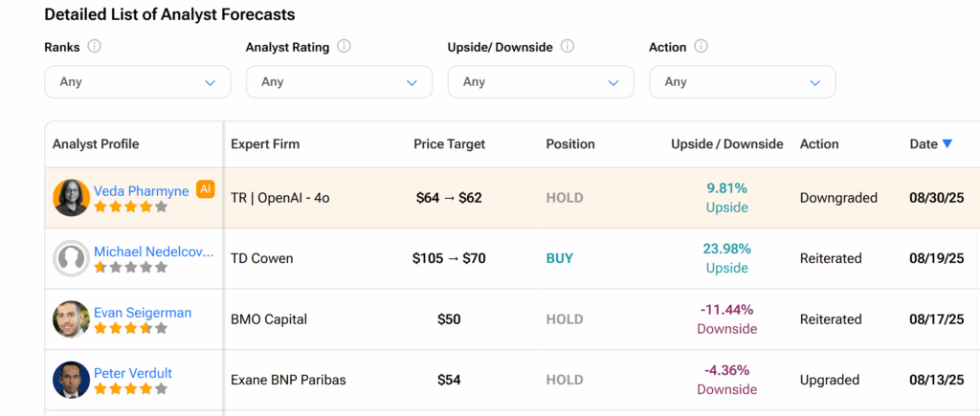Open Veda Pharmyne analyst profile link
The image size is (980, 416).
(141, 190)
